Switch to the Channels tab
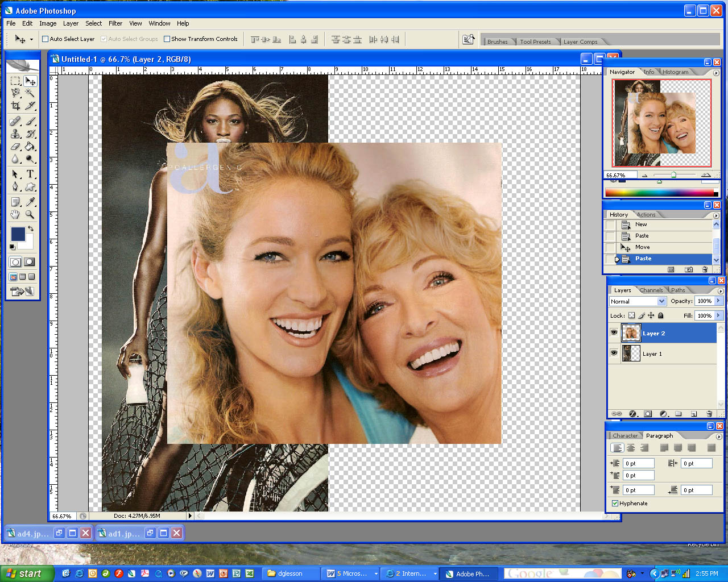Viewport: 728px width, 582px height. 651,290
